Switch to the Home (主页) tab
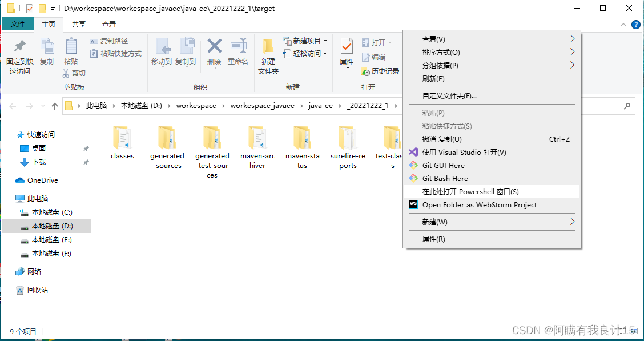This screenshot has height=341, width=644. pos(49,24)
